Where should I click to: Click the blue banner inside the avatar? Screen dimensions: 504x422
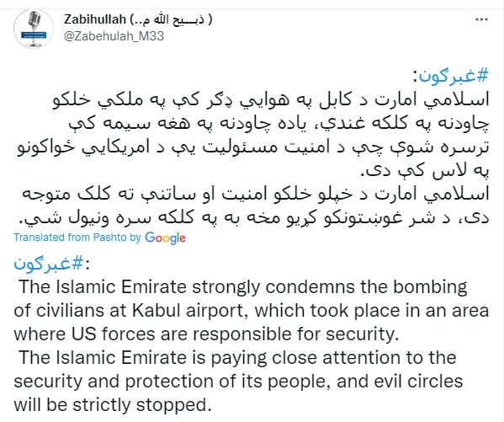pos(34,35)
